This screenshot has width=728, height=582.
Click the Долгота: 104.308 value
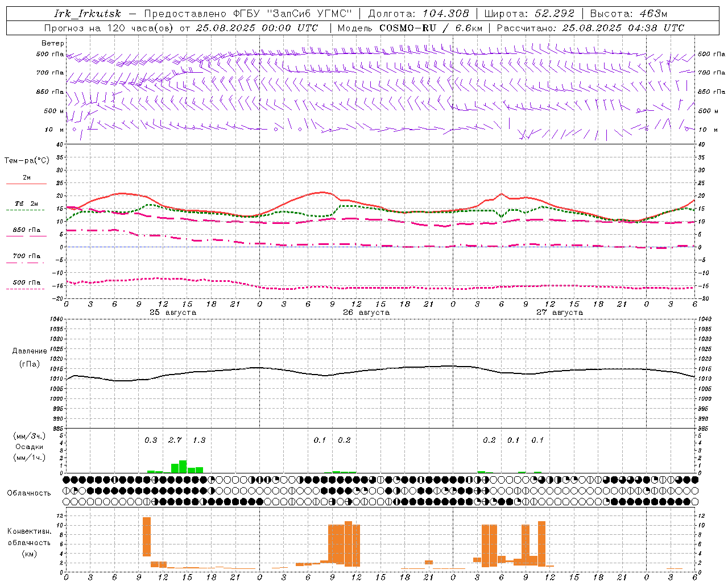[x=419, y=14]
